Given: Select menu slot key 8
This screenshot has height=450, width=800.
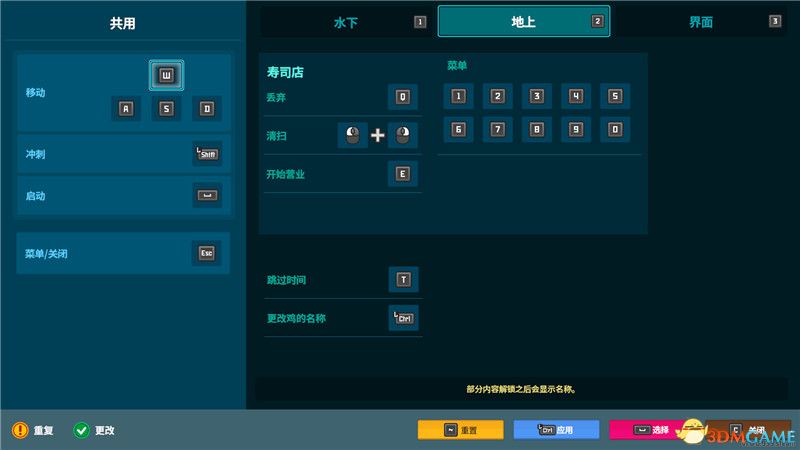Looking at the screenshot, I should 536,129.
